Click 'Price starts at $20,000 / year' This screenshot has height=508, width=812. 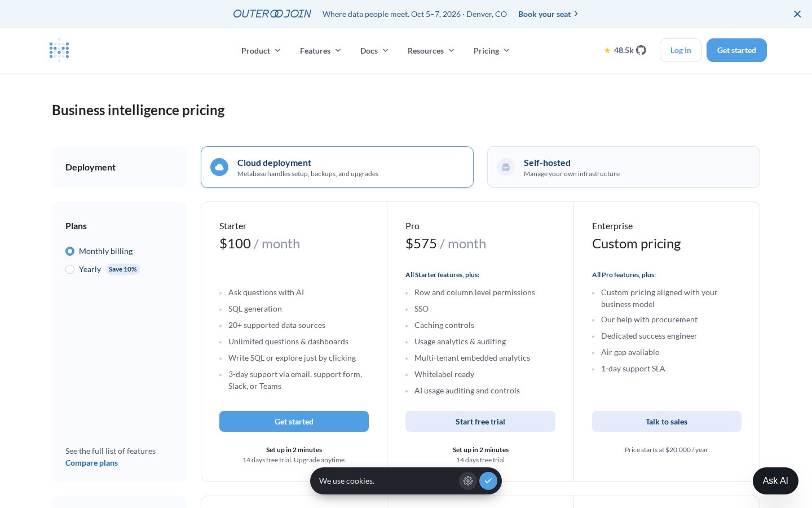tap(667, 450)
